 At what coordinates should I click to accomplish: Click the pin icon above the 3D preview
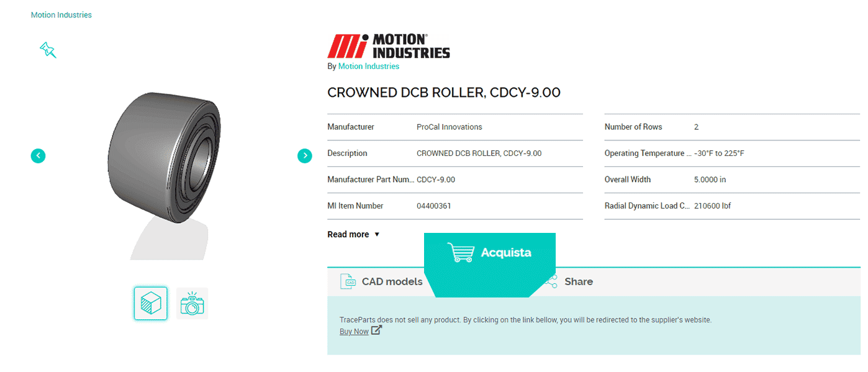(x=48, y=50)
